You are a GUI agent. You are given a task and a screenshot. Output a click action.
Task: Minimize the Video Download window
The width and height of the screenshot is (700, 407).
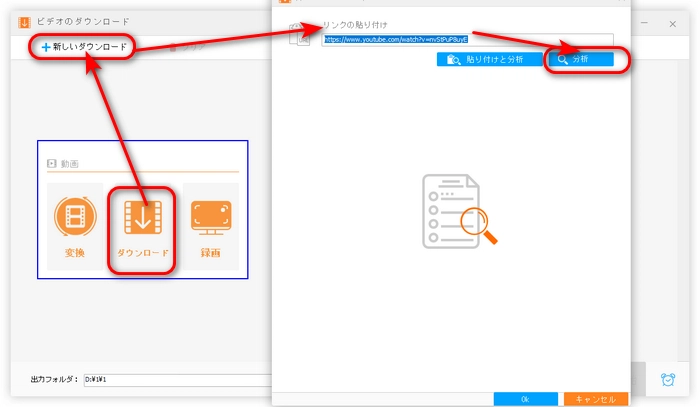(644, 23)
